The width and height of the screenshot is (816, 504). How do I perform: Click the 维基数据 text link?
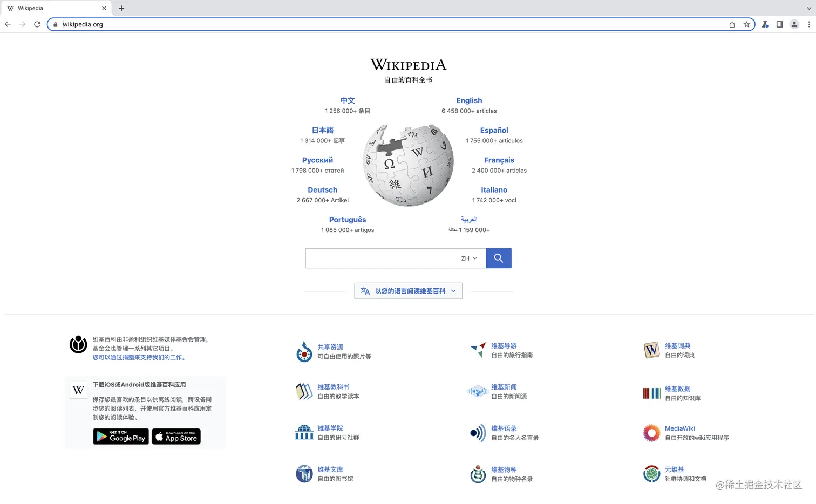678,389
